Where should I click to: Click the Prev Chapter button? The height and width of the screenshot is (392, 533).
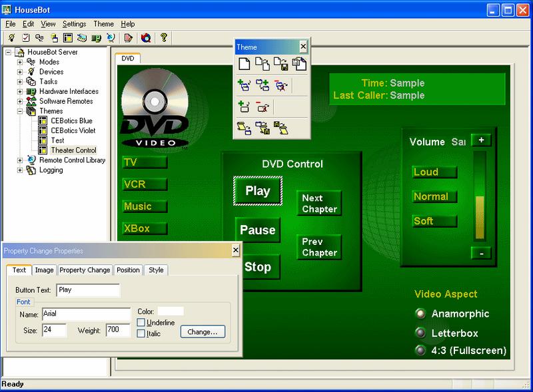tap(319, 247)
